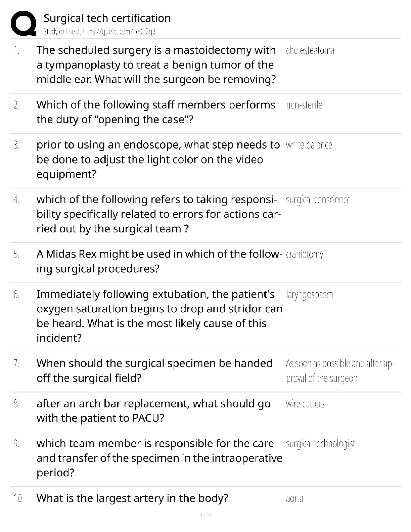
Task: Click the mastoidectomy question text
Action: pyautogui.click(x=156, y=65)
